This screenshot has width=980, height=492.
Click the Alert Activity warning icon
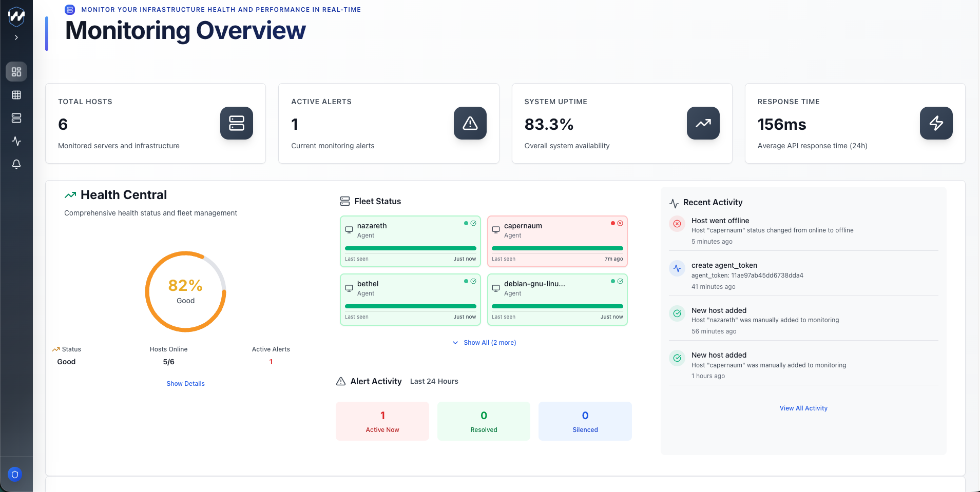341,381
